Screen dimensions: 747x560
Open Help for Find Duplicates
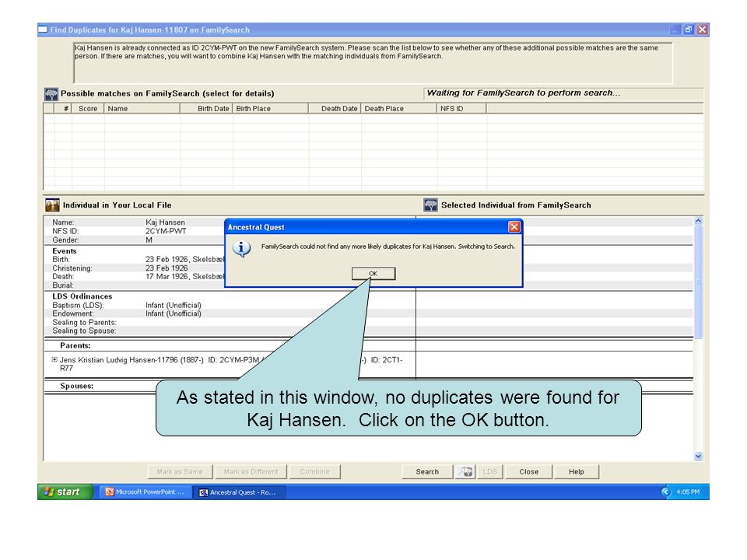(576, 471)
